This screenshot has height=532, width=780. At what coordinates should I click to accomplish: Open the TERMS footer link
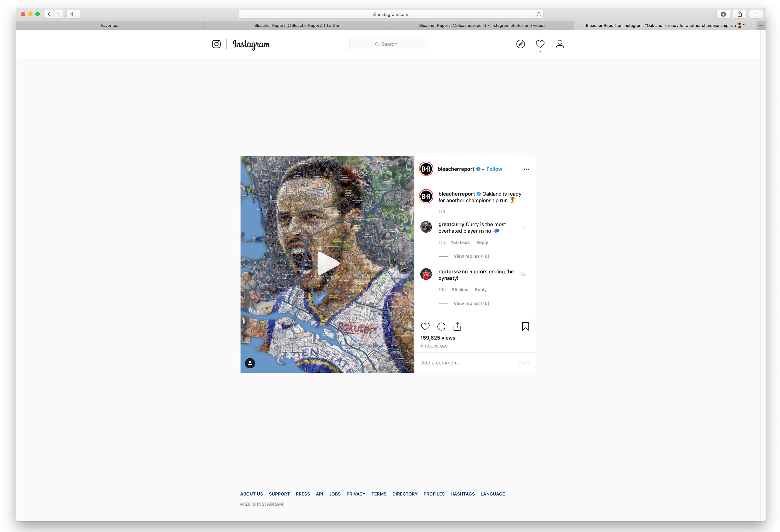(379, 494)
